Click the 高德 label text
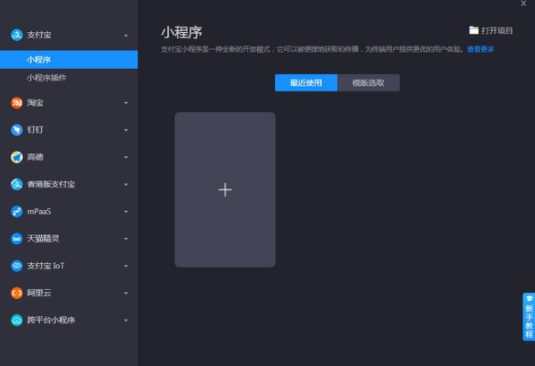 [x=35, y=157]
